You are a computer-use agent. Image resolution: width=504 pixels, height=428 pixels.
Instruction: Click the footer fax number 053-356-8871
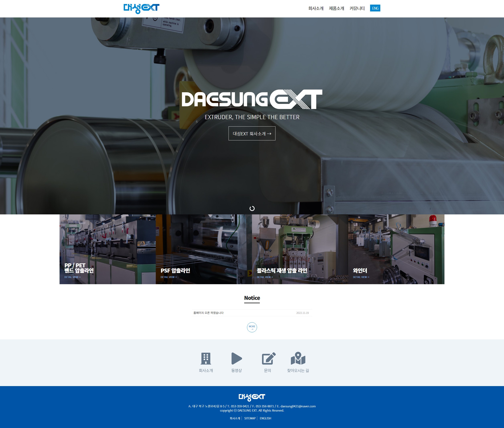click(265, 406)
